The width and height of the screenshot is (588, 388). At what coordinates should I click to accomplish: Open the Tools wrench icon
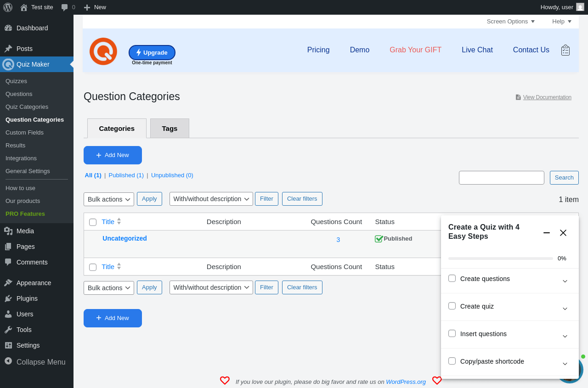(x=8, y=330)
